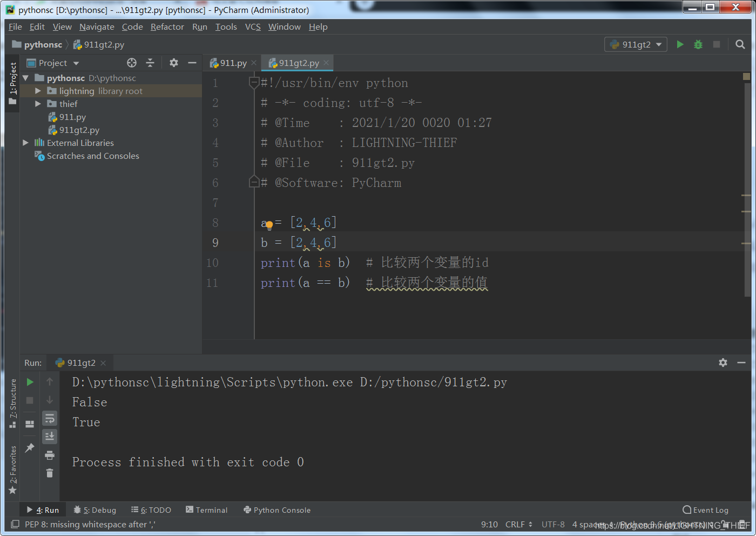Select 911.py in the project tree
Viewport: 756px width, 536px height.
click(x=72, y=117)
